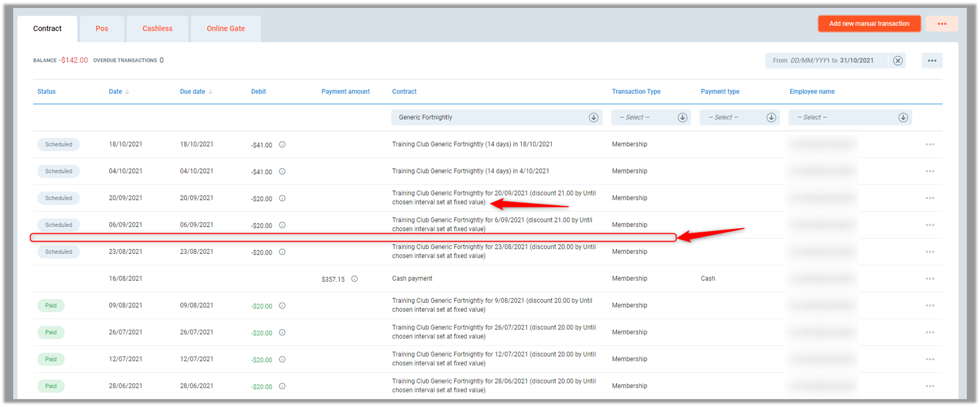
Task: Clear the date range filter
Action: (x=898, y=60)
